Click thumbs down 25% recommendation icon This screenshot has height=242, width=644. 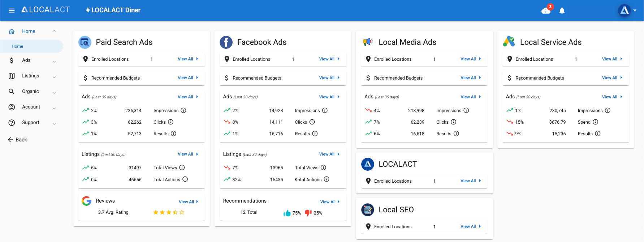coord(308,213)
